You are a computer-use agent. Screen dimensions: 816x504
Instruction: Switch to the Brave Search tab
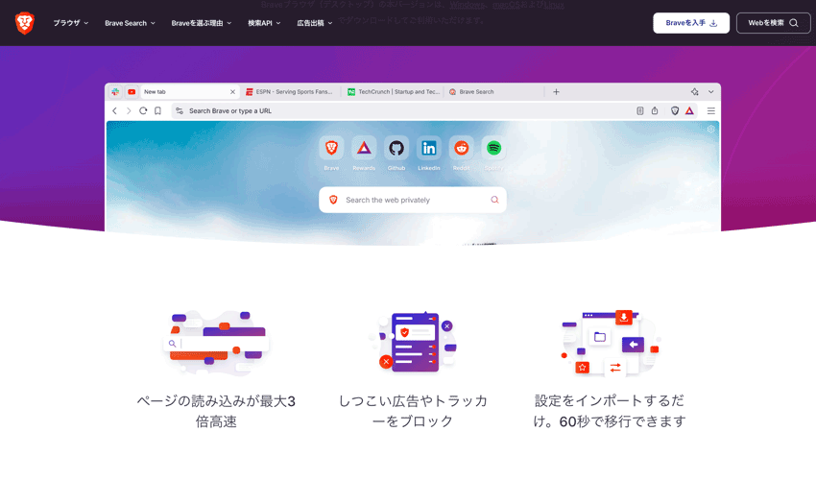click(x=494, y=91)
